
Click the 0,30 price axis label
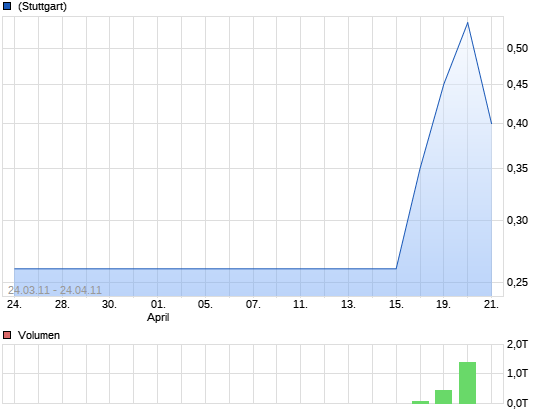(517, 220)
